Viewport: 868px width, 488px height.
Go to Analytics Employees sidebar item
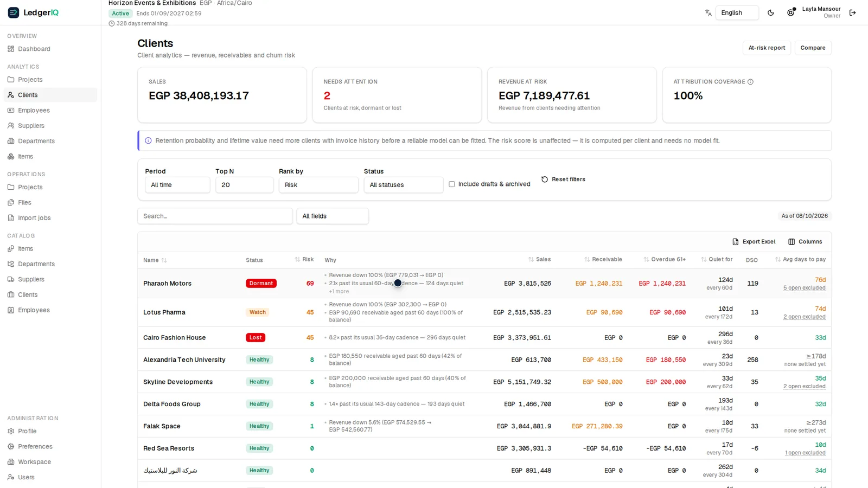(50, 111)
